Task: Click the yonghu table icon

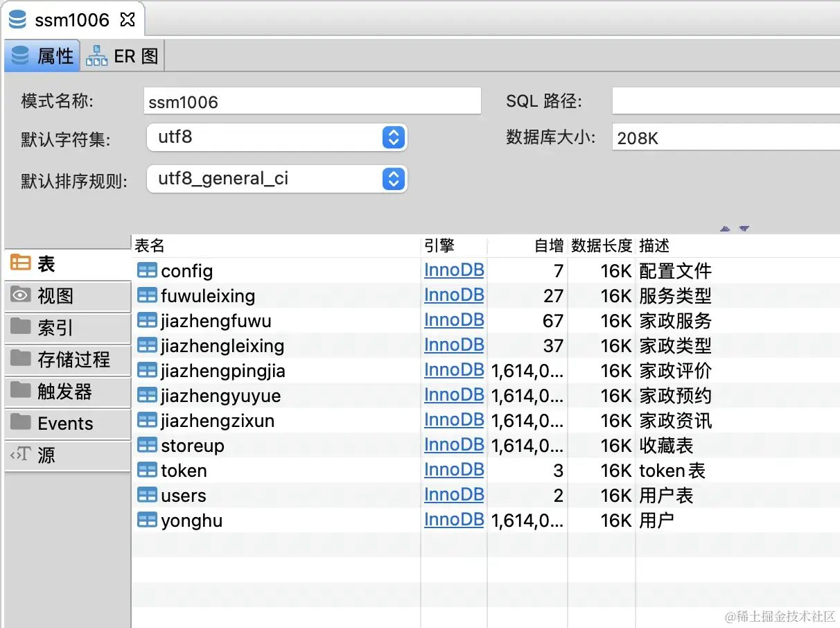Action: 147,521
